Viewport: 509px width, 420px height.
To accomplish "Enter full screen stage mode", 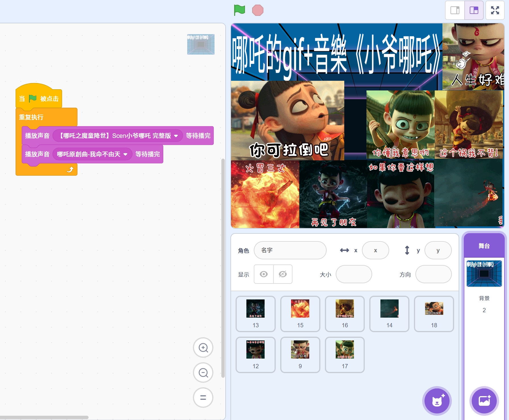I will (x=495, y=10).
